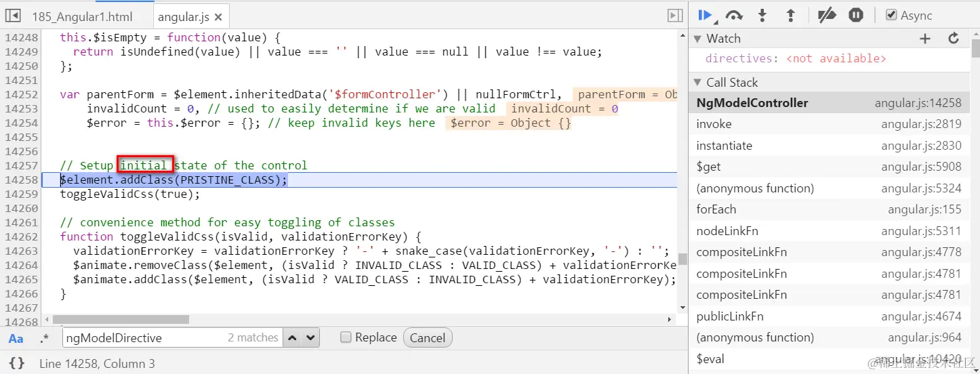Viewport: 980px width, 374px height.
Task: Click the sidebar scroll-up arrow
Action: tap(975, 34)
